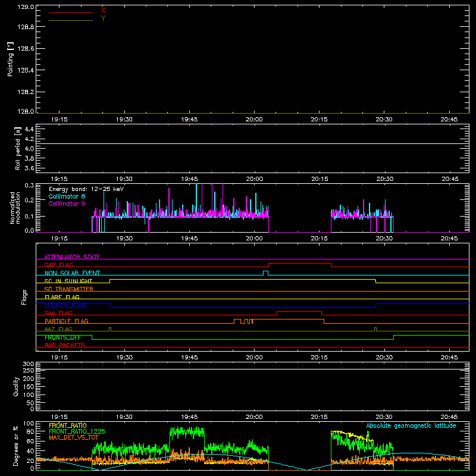Click the 0.2 tick on modulation axis

(29, 200)
